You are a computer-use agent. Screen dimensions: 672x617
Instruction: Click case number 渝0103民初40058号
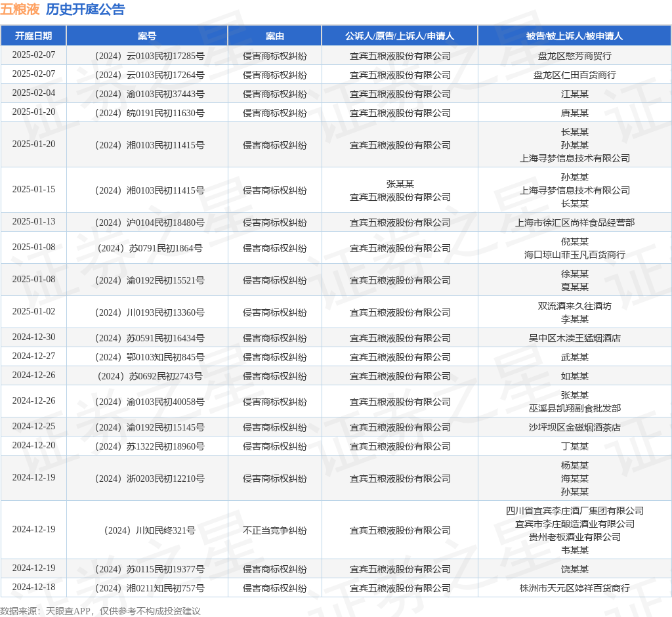click(150, 402)
